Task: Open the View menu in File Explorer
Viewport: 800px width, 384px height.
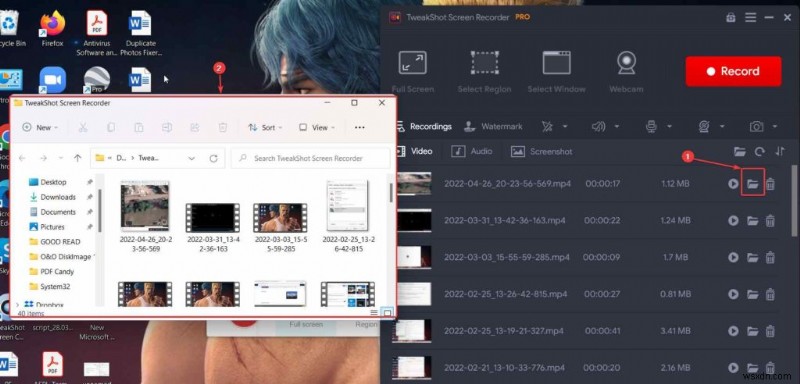Action: click(317, 127)
